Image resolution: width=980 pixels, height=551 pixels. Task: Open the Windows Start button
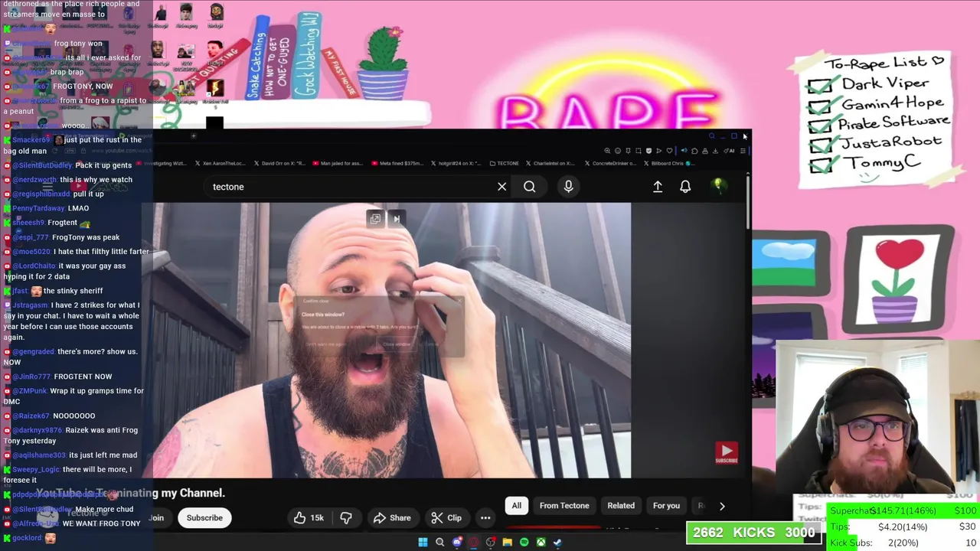coord(423,543)
